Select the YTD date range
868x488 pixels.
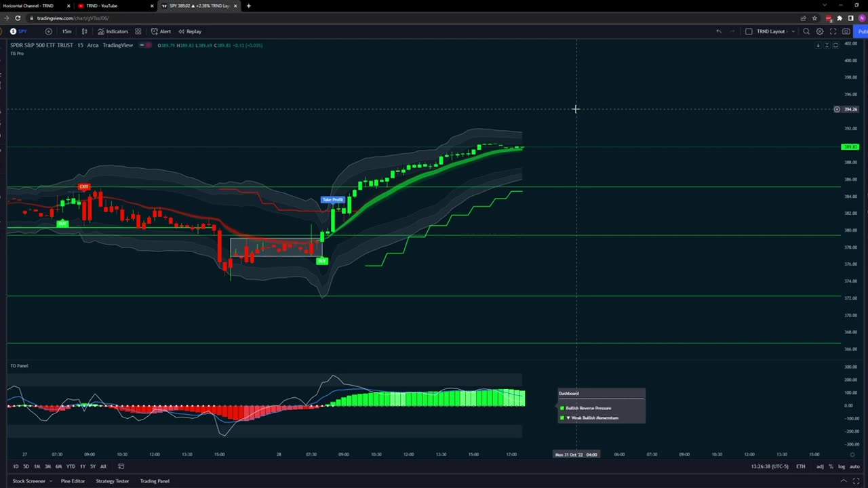(71, 466)
